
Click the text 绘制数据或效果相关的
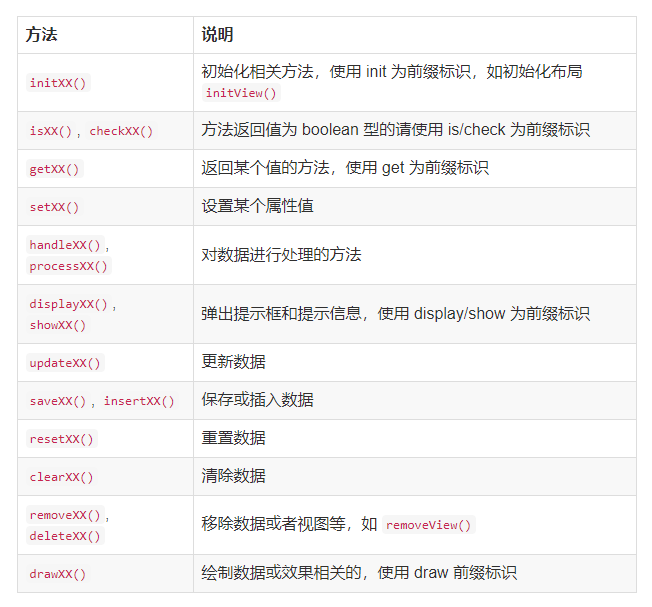click(x=282, y=572)
